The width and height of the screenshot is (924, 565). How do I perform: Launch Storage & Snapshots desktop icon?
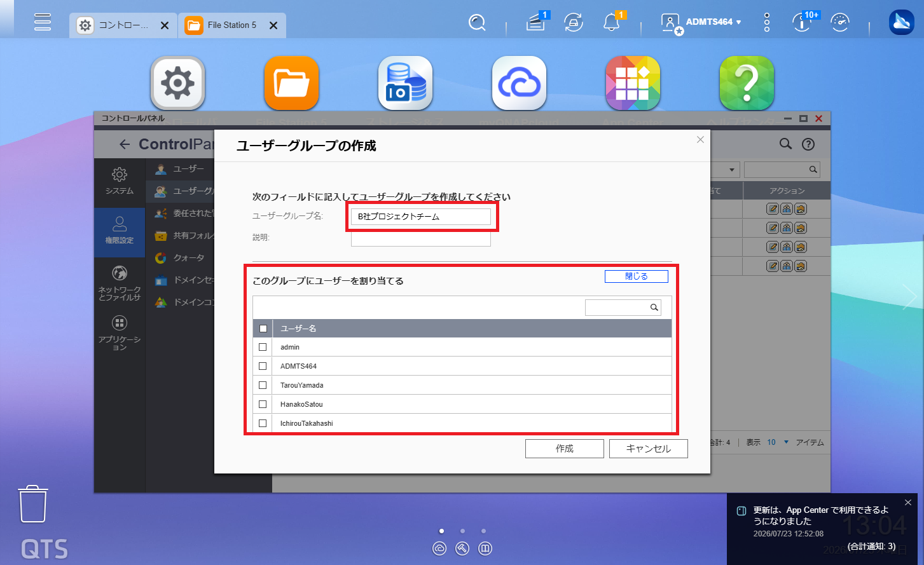coord(405,83)
